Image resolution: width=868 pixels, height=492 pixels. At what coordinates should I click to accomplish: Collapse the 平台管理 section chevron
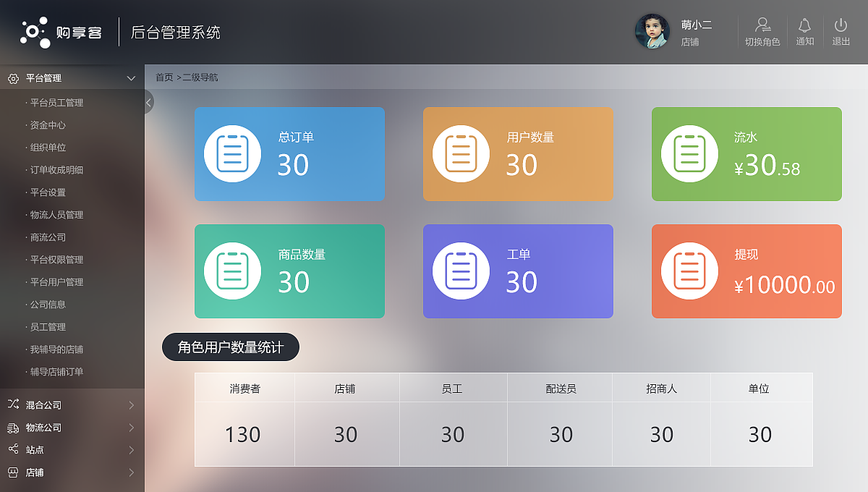(131, 77)
